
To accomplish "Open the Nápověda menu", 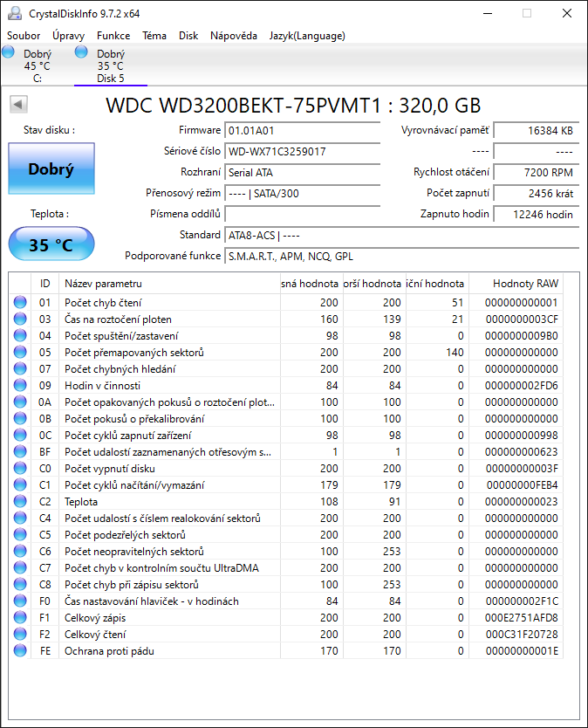I will coord(234,36).
